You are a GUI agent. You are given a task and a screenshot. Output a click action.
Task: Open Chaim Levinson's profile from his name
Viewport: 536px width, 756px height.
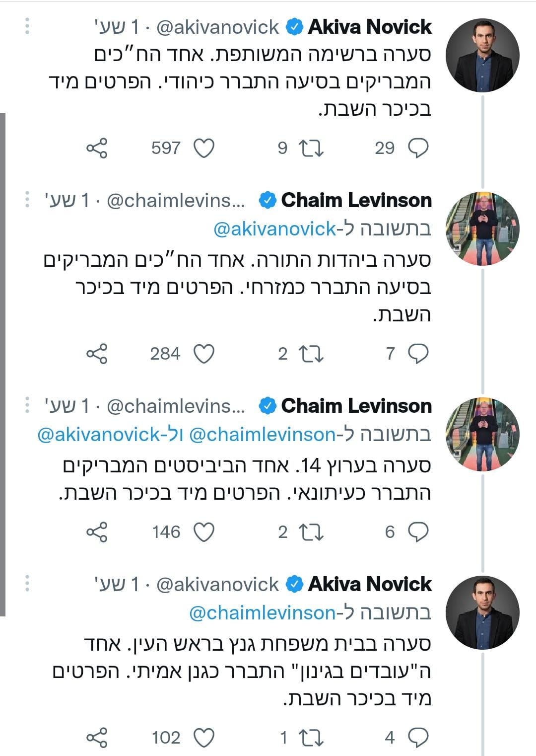(x=355, y=201)
